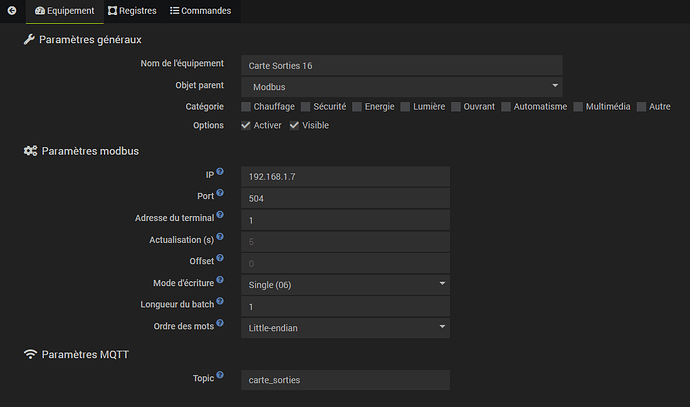Click the Nom de l'équipement field
Image resolution: width=690 pixels, height=407 pixels.
tap(401, 65)
